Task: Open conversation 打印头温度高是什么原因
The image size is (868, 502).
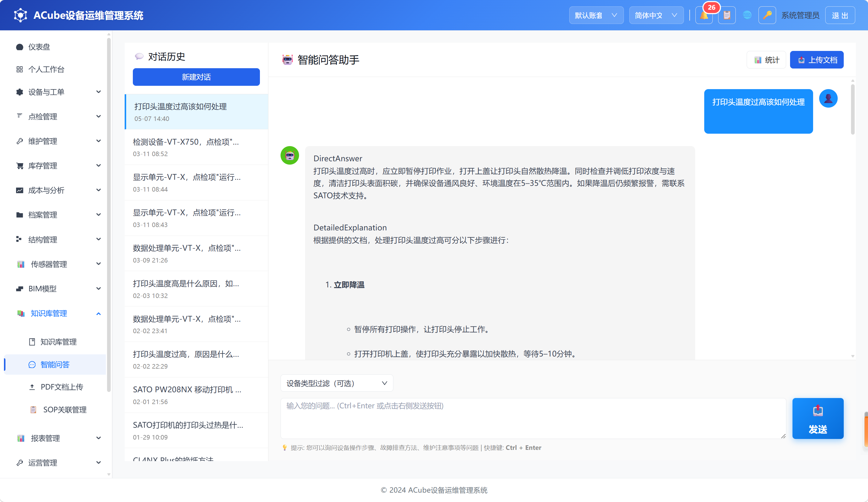Action: [x=196, y=289]
